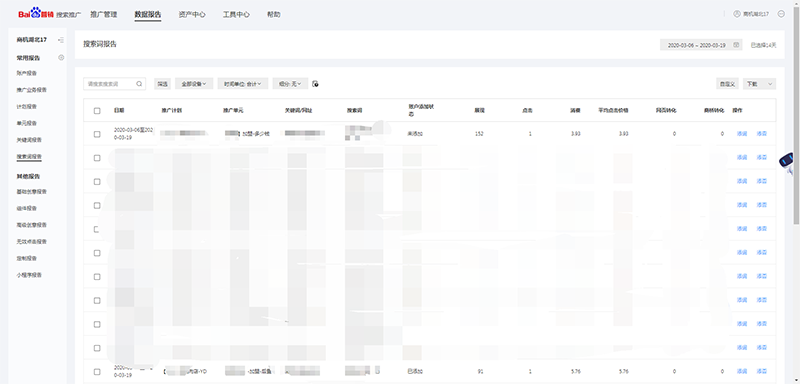The height and width of the screenshot is (384, 800).
Task: Open 无效点击报告 in the sidebar
Action: (32, 241)
